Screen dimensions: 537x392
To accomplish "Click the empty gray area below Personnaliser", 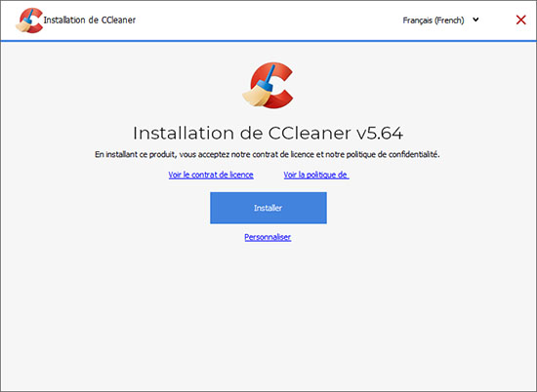I will (x=268, y=315).
